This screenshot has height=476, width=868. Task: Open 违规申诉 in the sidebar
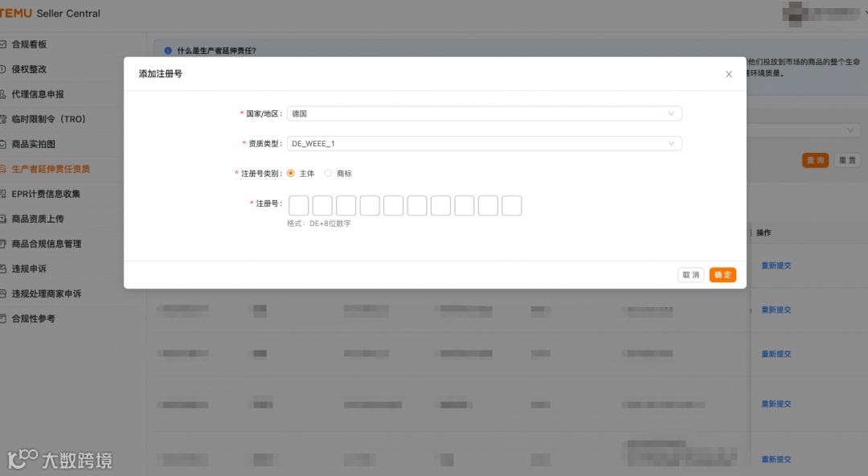[29, 269]
